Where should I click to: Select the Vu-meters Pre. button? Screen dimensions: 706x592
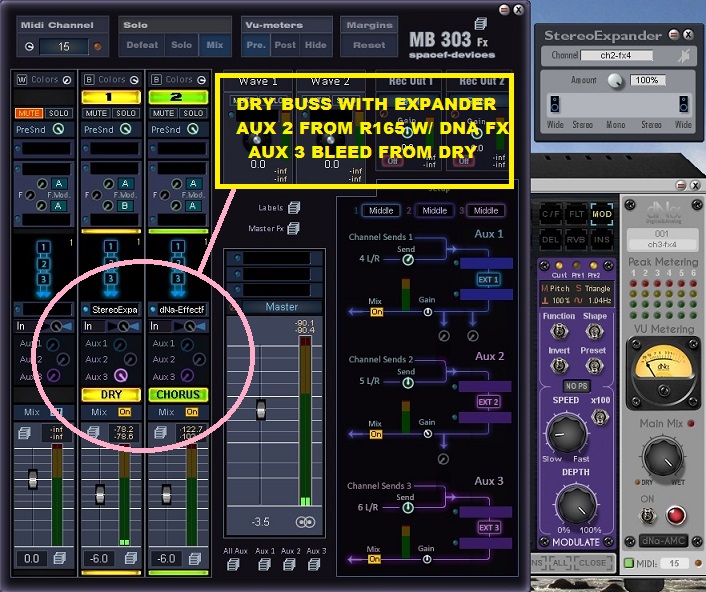point(256,45)
